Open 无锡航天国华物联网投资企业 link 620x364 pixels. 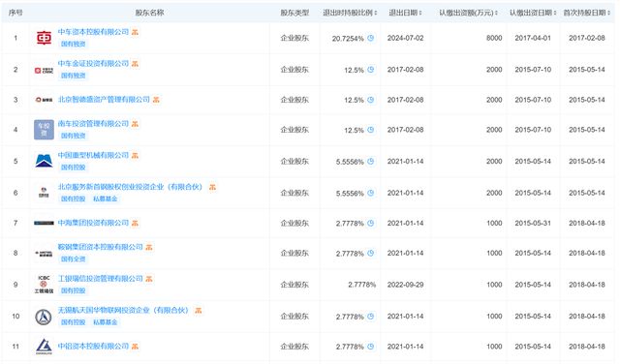click(123, 310)
